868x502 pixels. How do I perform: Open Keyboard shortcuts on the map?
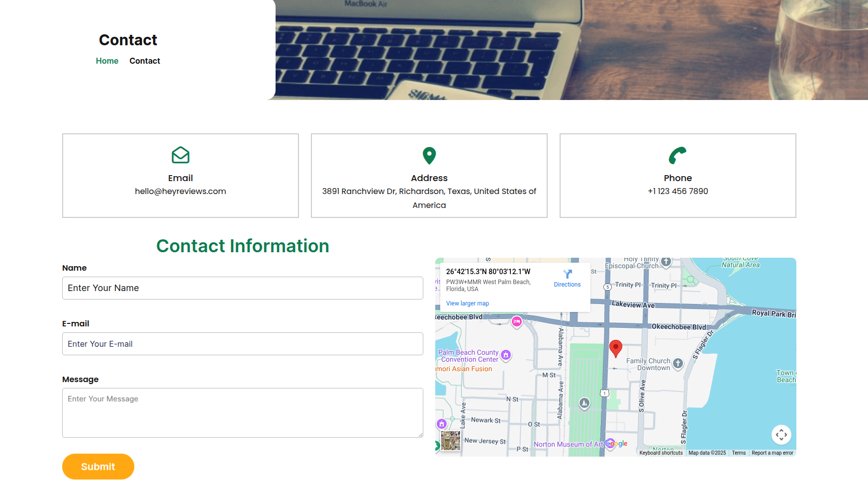click(661, 453)
